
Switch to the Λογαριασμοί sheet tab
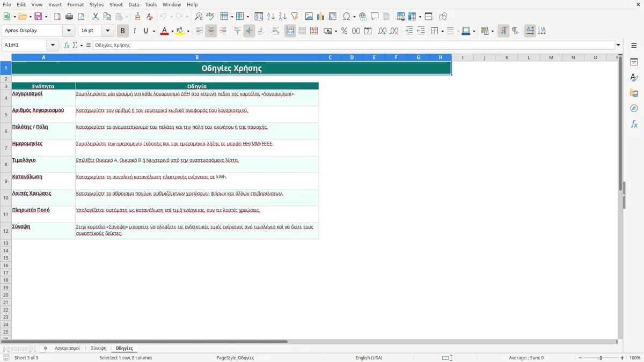pos(67,349)
